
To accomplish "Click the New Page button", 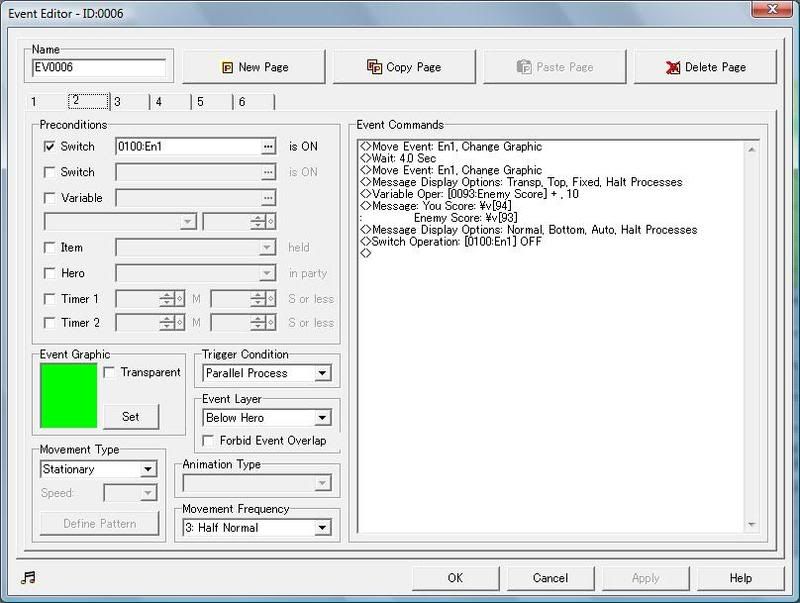I will point(254,67).
